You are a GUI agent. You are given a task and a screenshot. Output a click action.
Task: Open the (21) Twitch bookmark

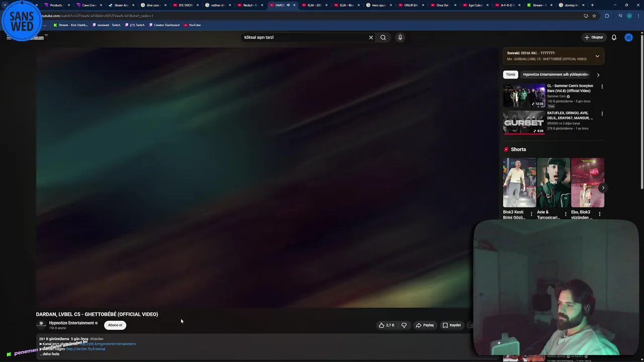point(134,25)
